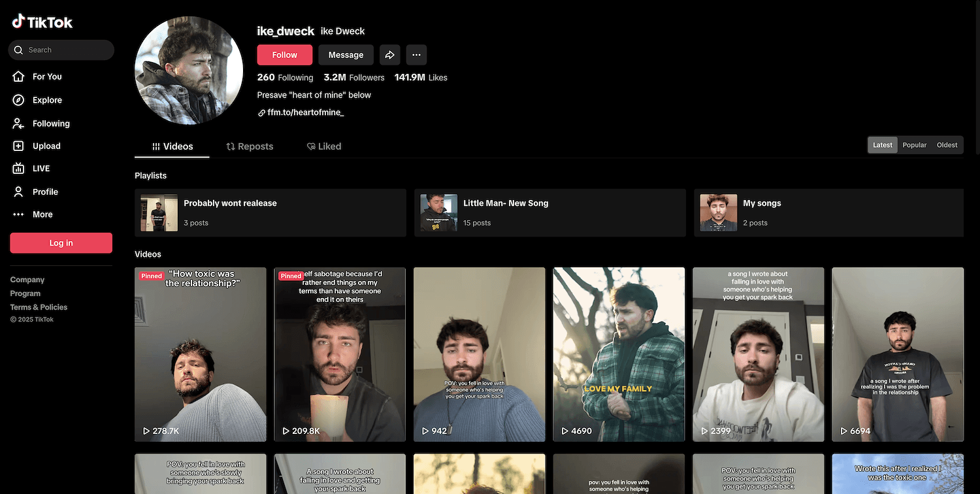Open the Explore compass page

tap(46, 100)
